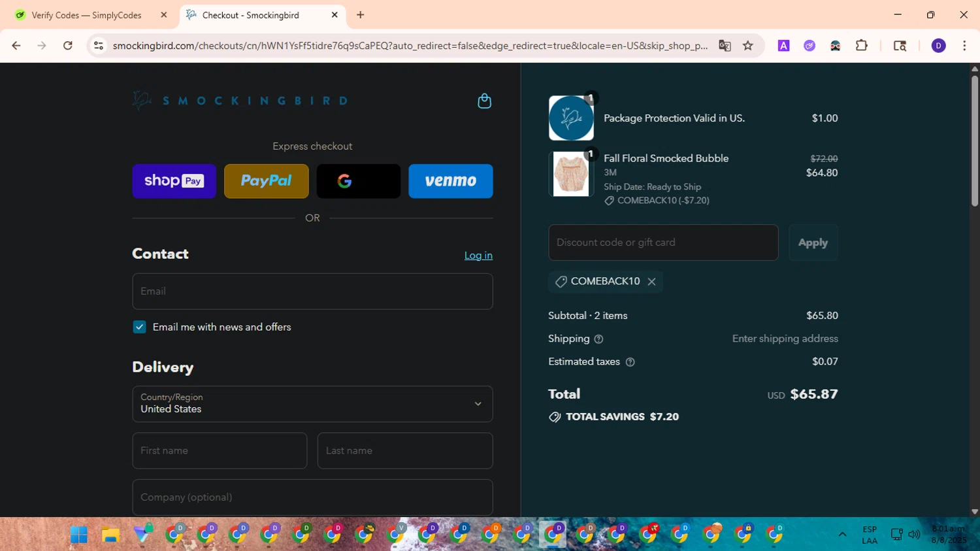Screen dimensions: 980x551
Task: Bookmark this page with star icon
Action: (748, 46)
